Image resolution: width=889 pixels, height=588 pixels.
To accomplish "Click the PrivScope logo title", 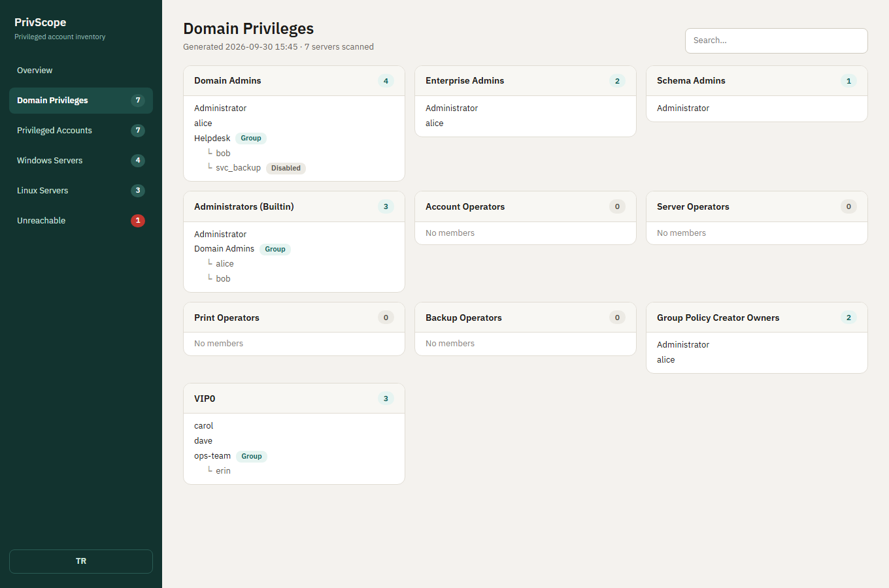I will [x=41, y=22].
